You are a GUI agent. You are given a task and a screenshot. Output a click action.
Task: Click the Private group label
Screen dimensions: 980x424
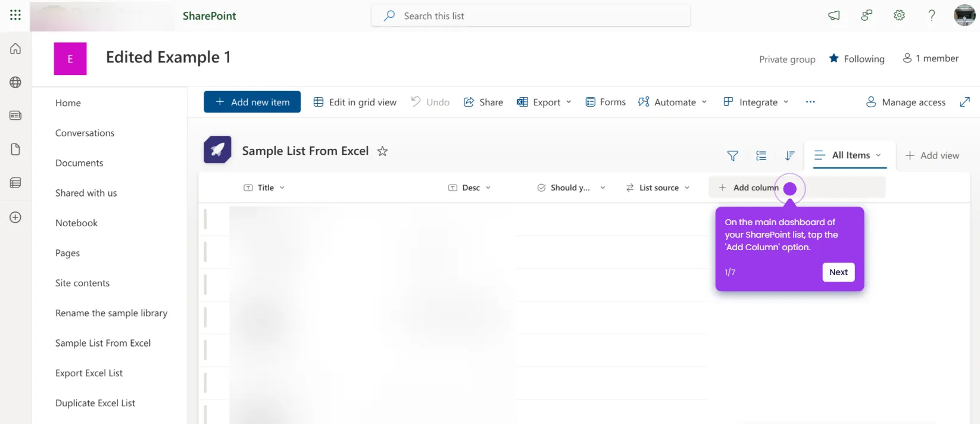tap(787, 59)
